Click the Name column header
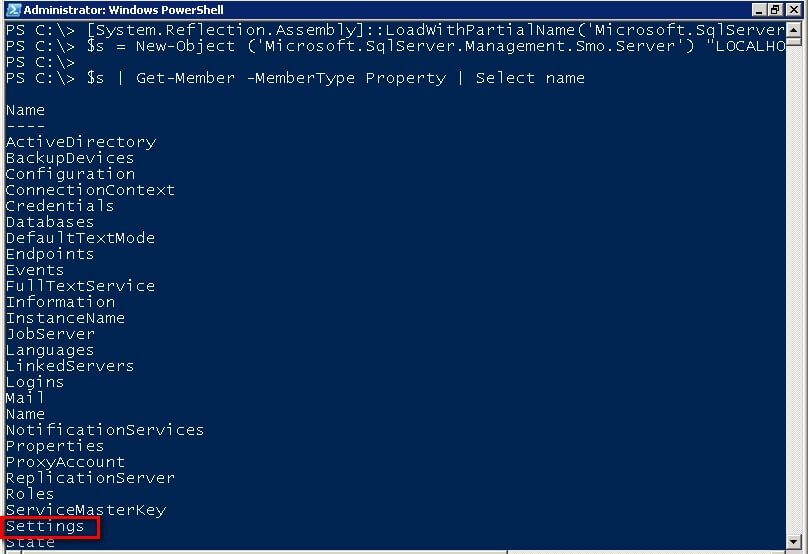This screenshot has height=554, width=808. [x=25, y=110]
